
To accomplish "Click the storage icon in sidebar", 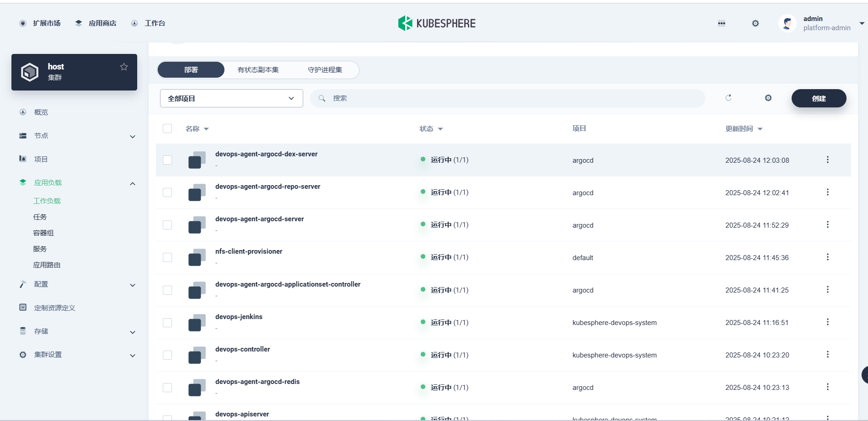I will click(23, 331).
